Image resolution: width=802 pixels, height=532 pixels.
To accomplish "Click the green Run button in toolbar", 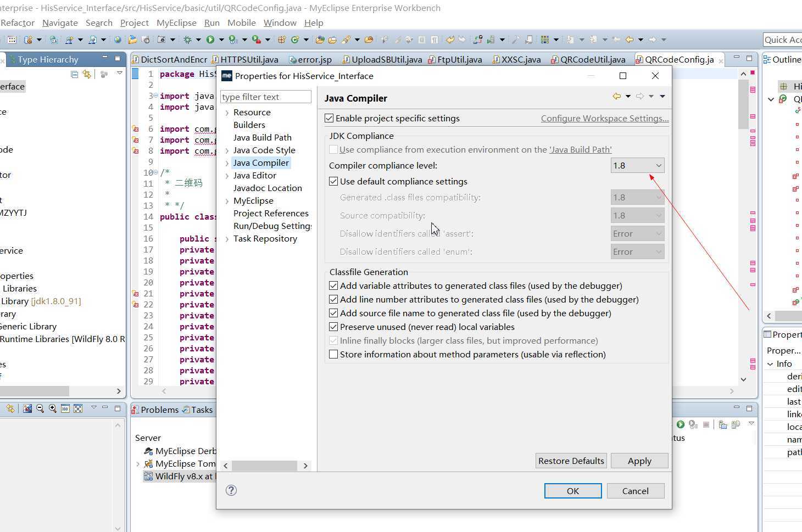I will click(210, 40).
